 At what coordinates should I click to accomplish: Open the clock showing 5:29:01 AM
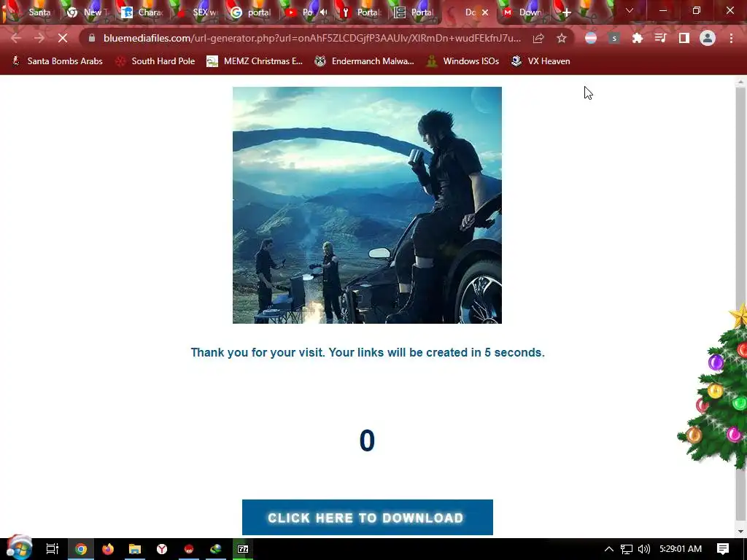point(681,549)
